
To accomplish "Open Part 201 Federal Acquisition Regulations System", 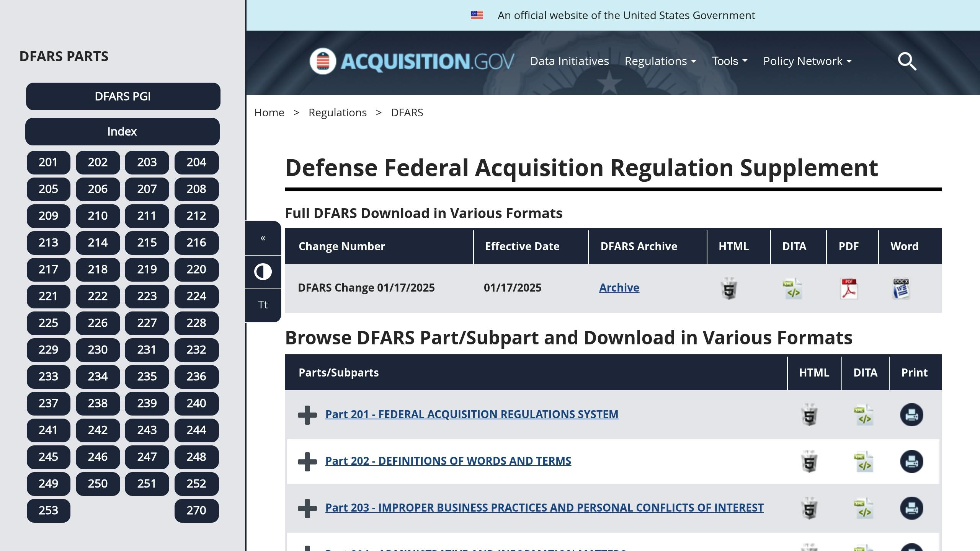I will pyautogui.click(x=472, y=414).
